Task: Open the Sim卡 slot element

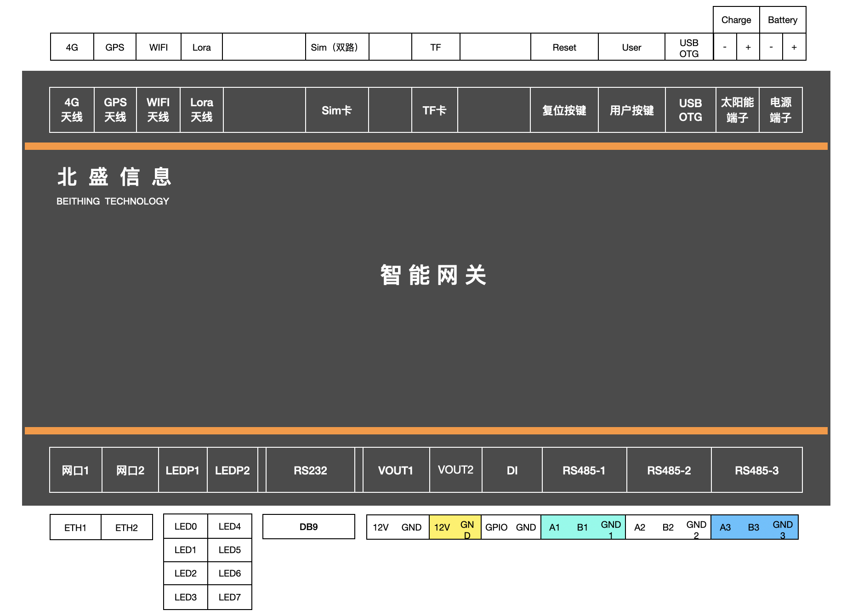Action: coord(337,110)
